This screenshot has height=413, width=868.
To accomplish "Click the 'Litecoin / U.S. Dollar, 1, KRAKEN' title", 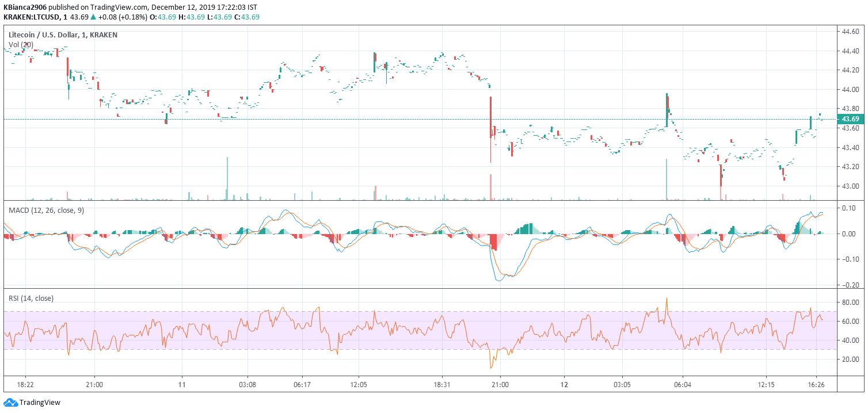I will (x=63, y=35).
